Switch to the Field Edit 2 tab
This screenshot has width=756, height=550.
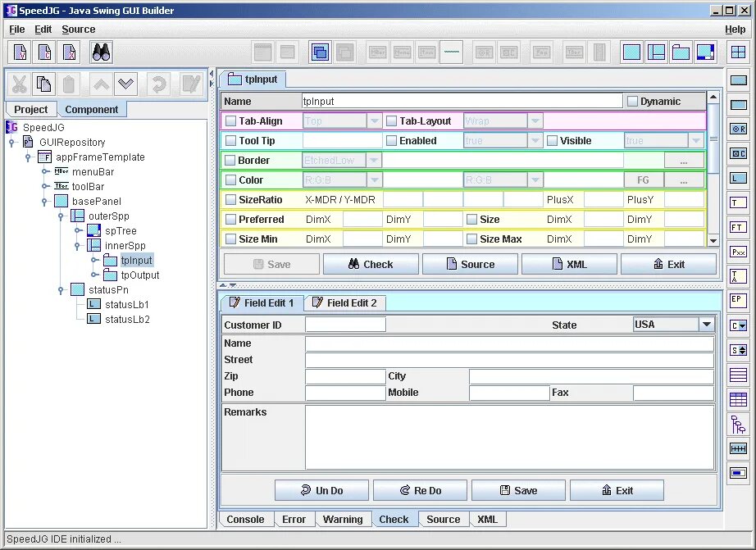344,302
